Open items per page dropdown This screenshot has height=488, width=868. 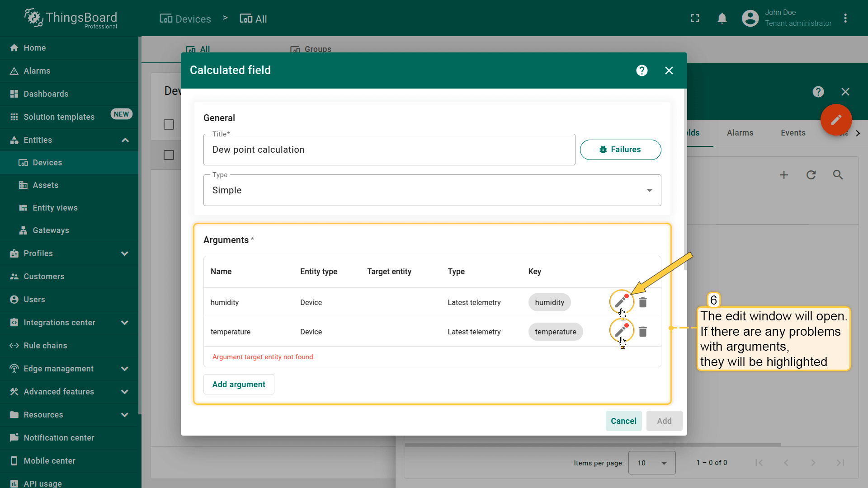click(x=651, y=463)
